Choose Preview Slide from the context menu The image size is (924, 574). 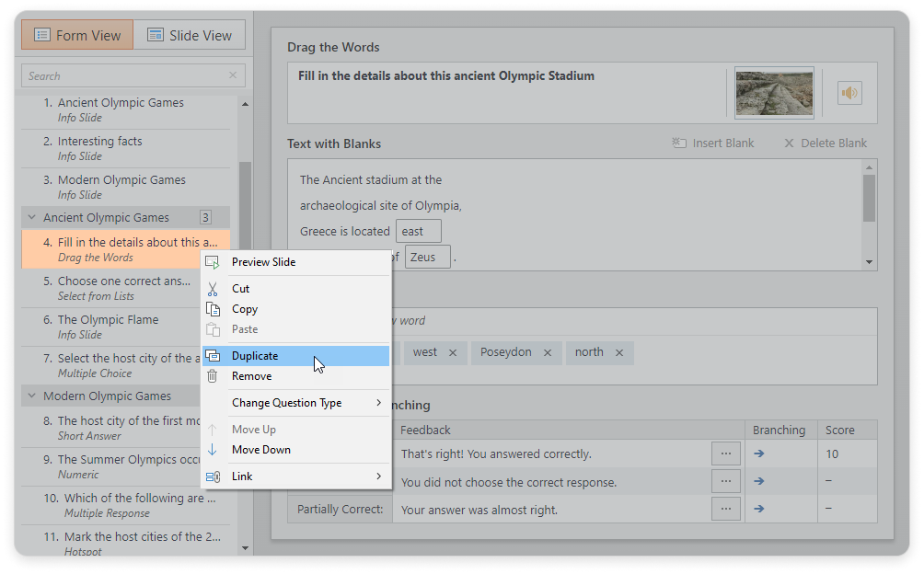pos(296,262)
